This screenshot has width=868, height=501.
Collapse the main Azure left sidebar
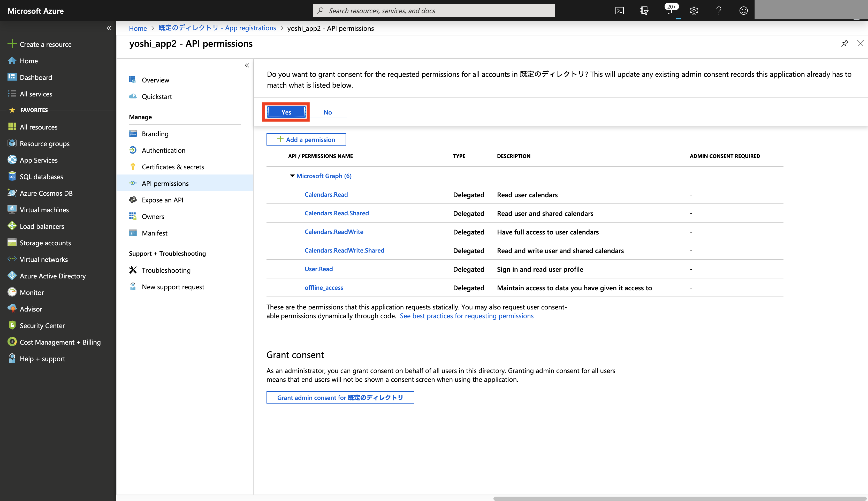109,28
